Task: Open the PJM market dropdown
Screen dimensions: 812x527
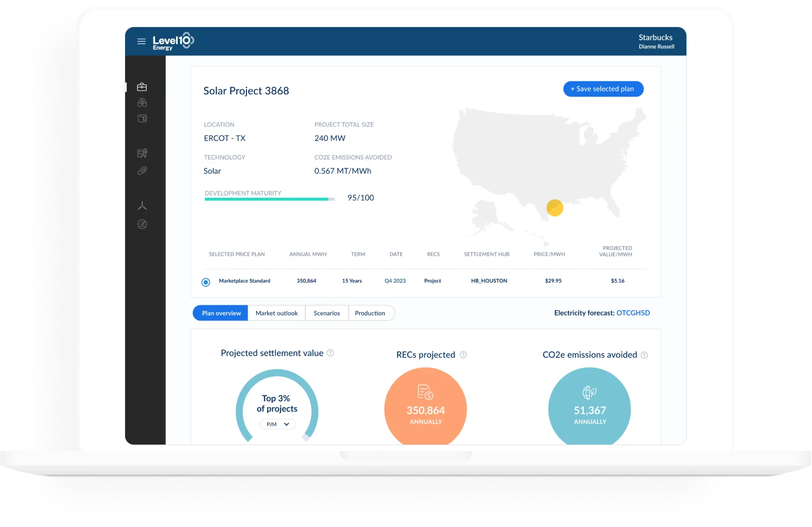Action: 278,424
